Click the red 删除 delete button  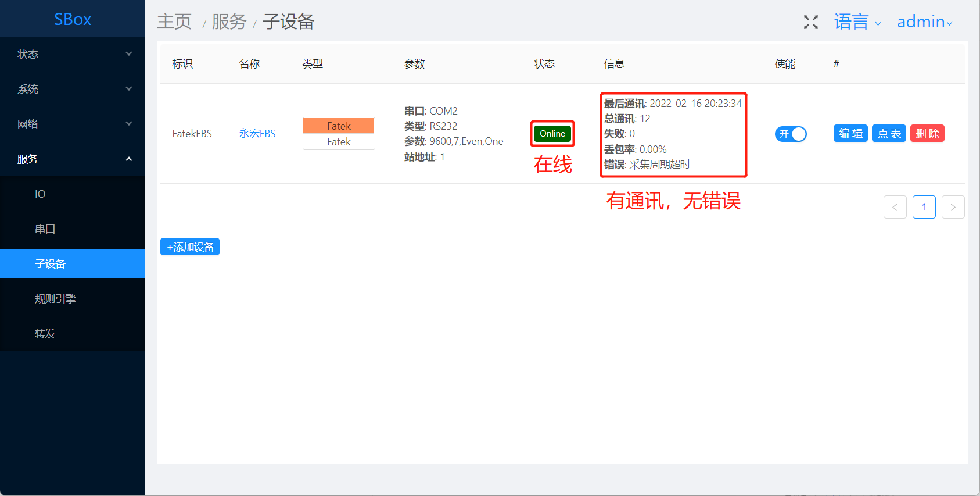click(x=927, y=134)
